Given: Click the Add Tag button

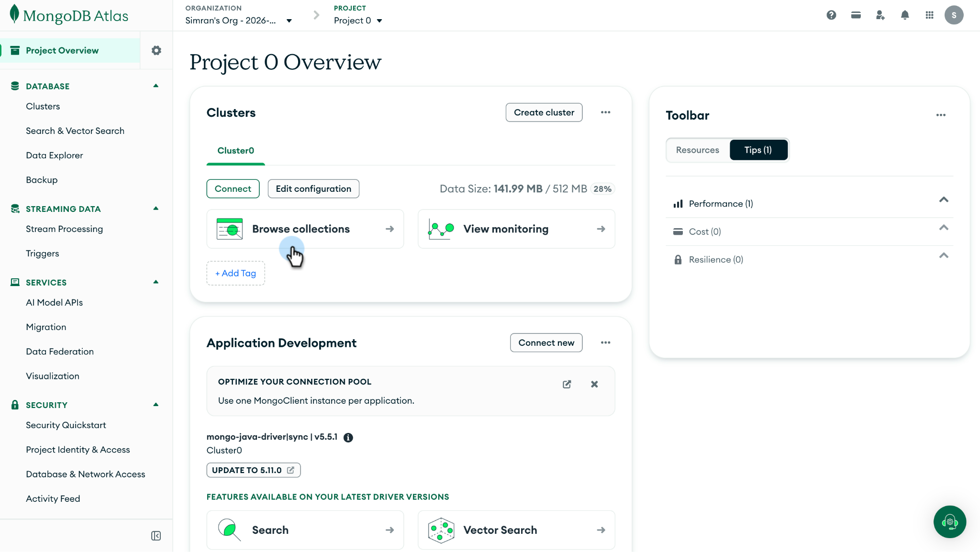Looking at the screenshot, I should pos(235,273).
